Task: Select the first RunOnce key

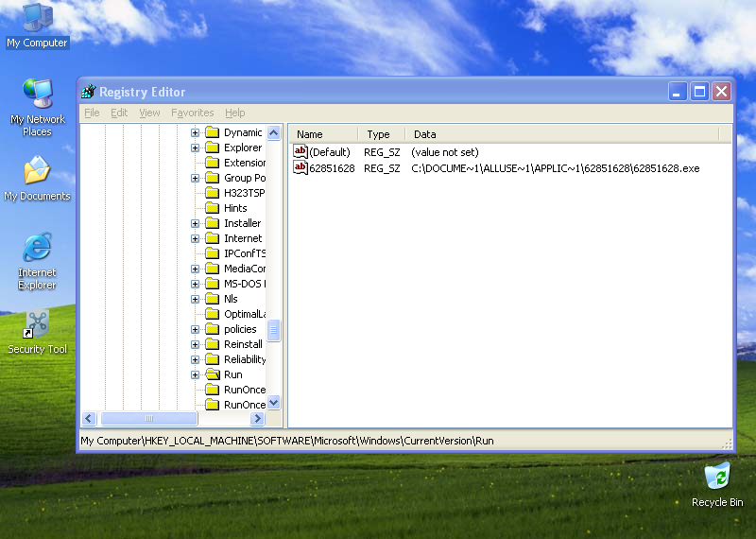Action: tap(245, 390)
